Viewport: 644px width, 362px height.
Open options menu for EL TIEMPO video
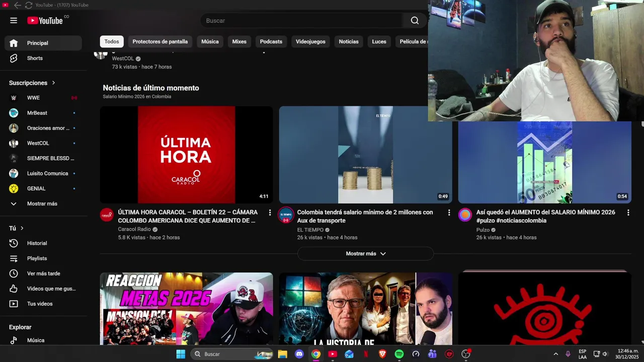coord(449,213)
